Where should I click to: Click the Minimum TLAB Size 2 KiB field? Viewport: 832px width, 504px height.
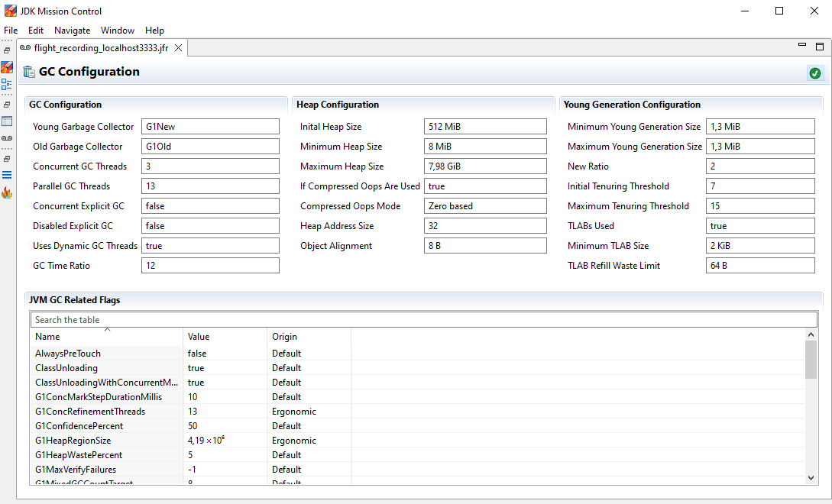coord(760,246)
